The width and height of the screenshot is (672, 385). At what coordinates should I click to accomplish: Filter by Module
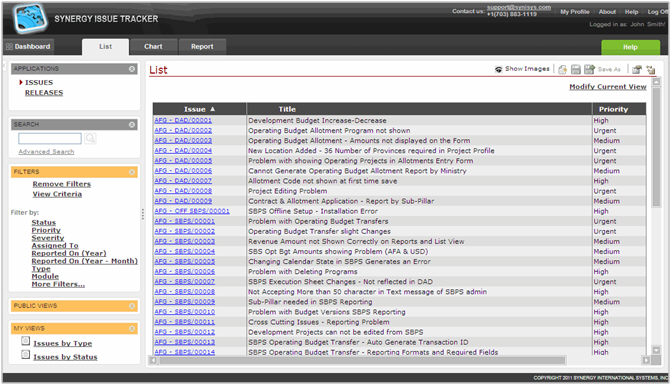pos(45,276)
